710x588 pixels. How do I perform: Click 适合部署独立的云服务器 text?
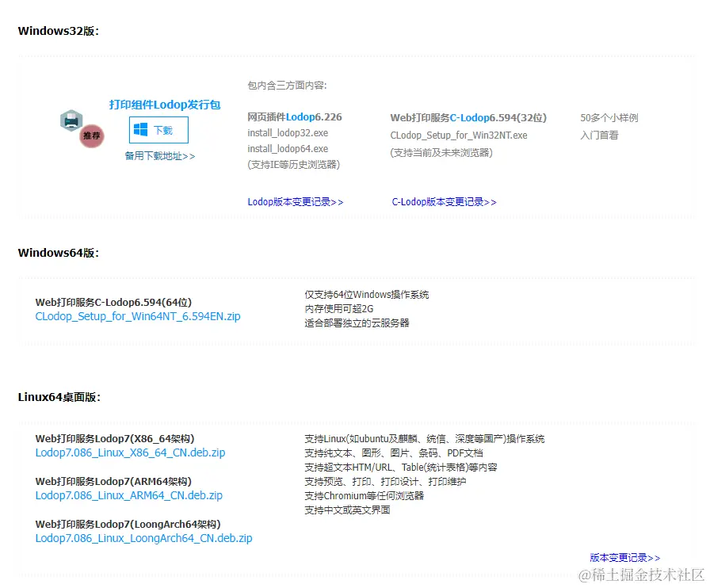(x=357, y=323)
